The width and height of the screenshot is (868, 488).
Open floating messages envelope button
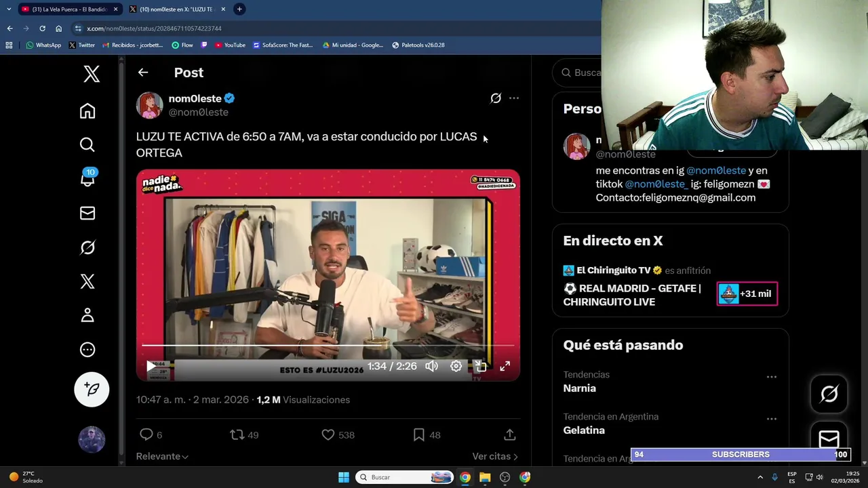pyautogui.click(x=829, y=439)
